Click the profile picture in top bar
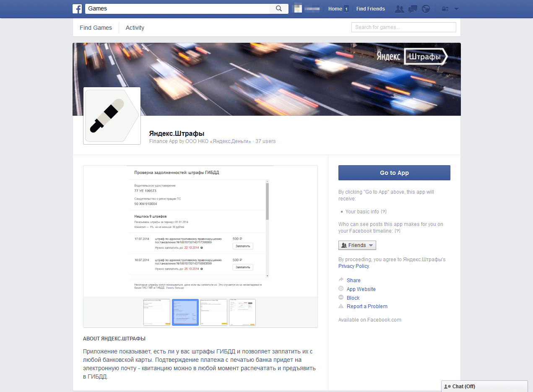 point(298,9)
